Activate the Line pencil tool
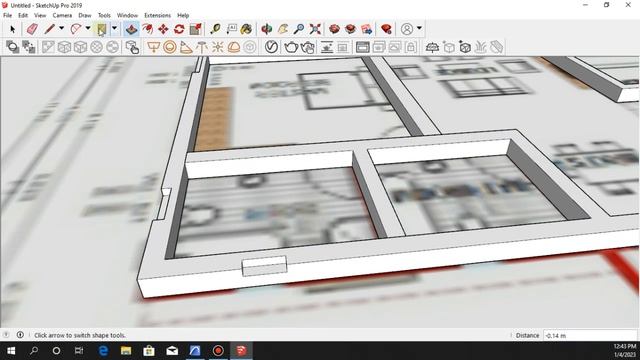 point(49,29)
